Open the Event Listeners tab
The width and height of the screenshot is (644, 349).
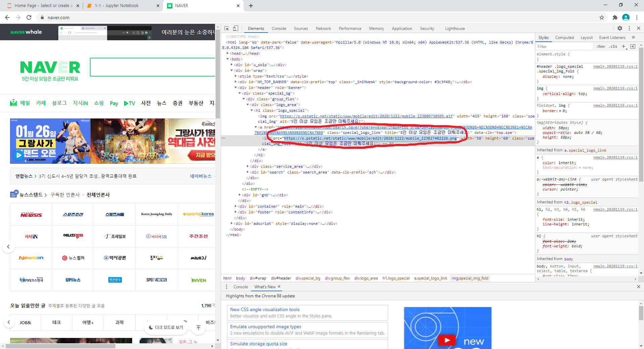click(612, 38)
